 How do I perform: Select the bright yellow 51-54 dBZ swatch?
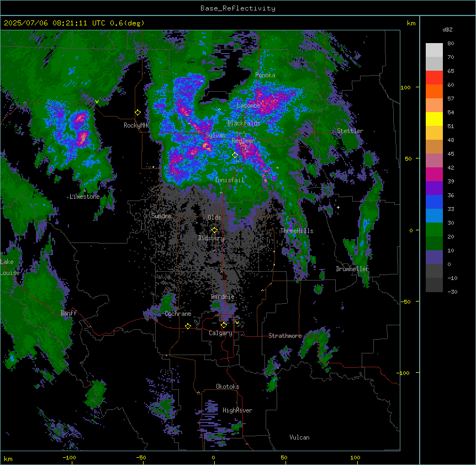pos(434,119)
